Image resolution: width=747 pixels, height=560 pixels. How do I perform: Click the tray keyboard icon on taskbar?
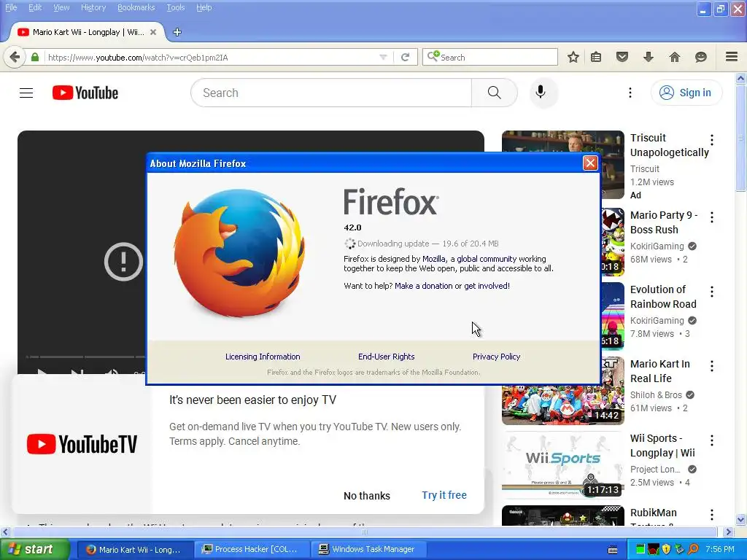613,550
